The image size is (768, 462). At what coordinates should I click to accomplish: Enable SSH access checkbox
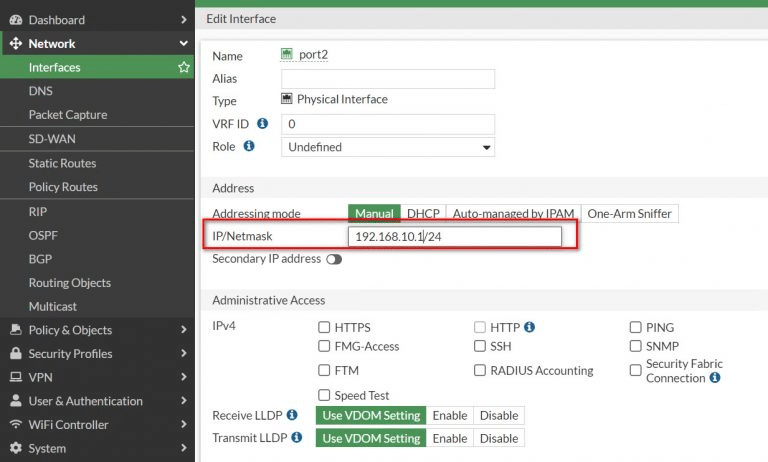click(x=480, y=346)
